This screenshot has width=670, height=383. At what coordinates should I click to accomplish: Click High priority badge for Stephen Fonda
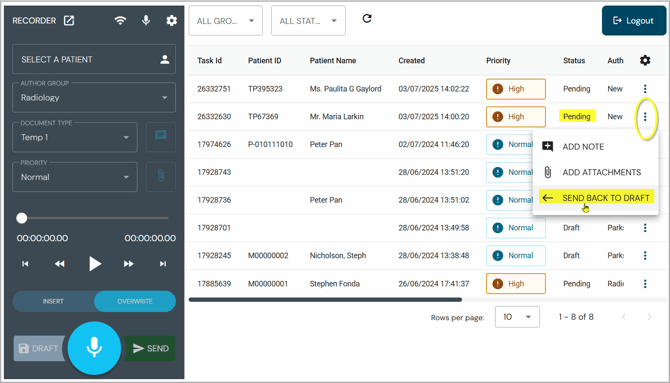516,283
